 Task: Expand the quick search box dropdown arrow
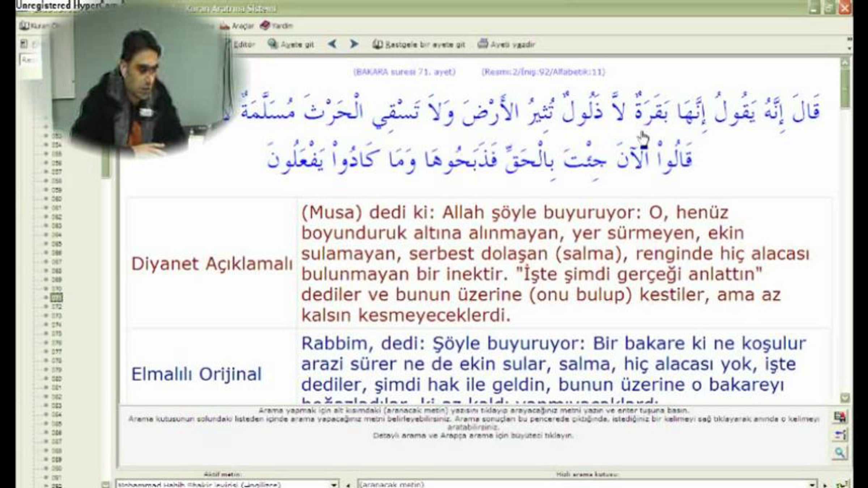point(813,484)
